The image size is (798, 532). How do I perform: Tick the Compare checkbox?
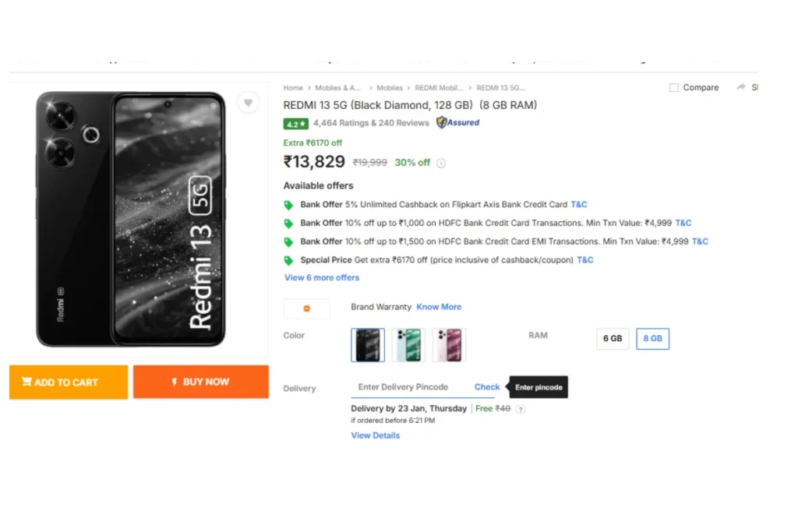pyautogui.click(x=674, y=87)
